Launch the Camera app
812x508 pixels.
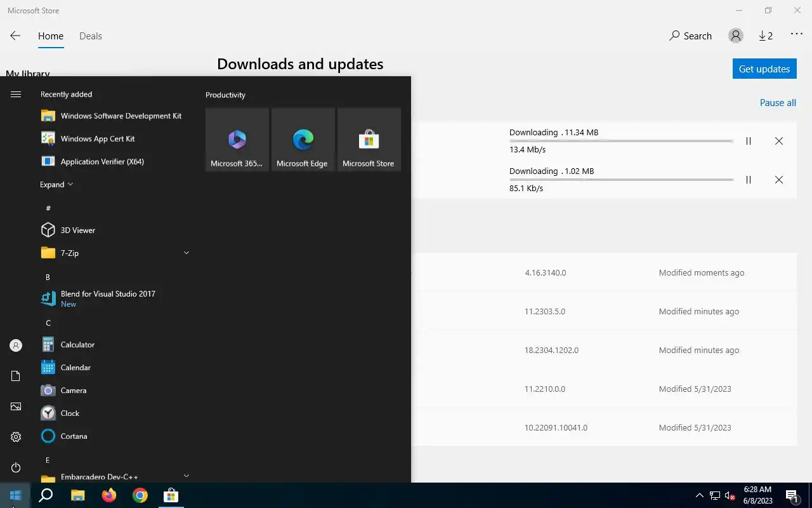pos(114,390)
